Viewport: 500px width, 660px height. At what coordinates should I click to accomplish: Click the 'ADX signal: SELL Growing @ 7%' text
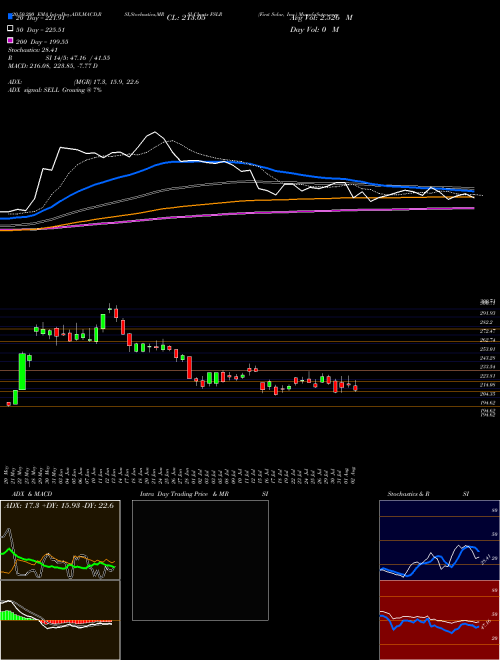click(x=55, y=90)
